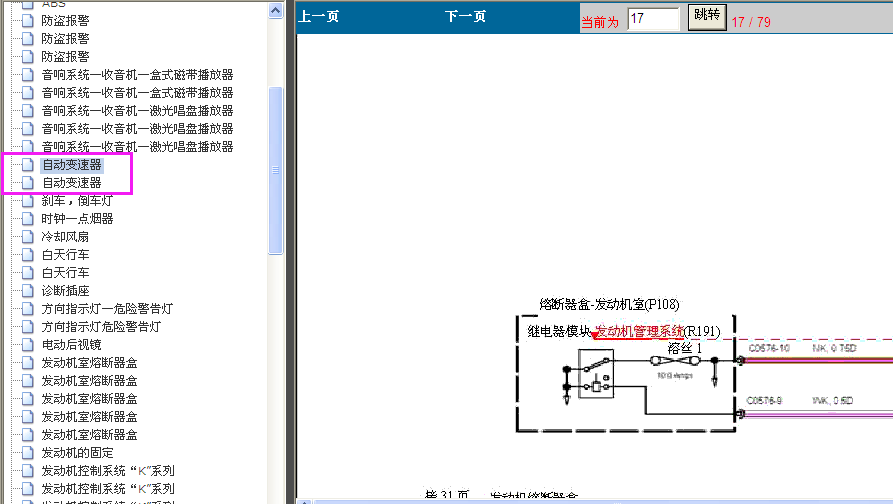Select second 音响系统—收音机—盒式磁带播放器 entry
893x504 pixels.
tap(137, 92)
